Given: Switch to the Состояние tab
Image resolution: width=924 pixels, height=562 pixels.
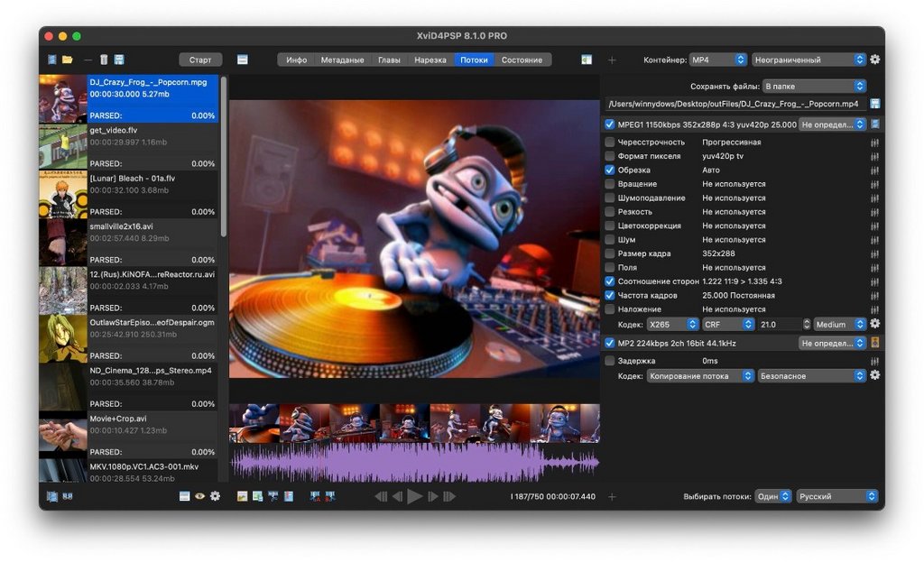Looking at the screenshot, I should [522, 60].
